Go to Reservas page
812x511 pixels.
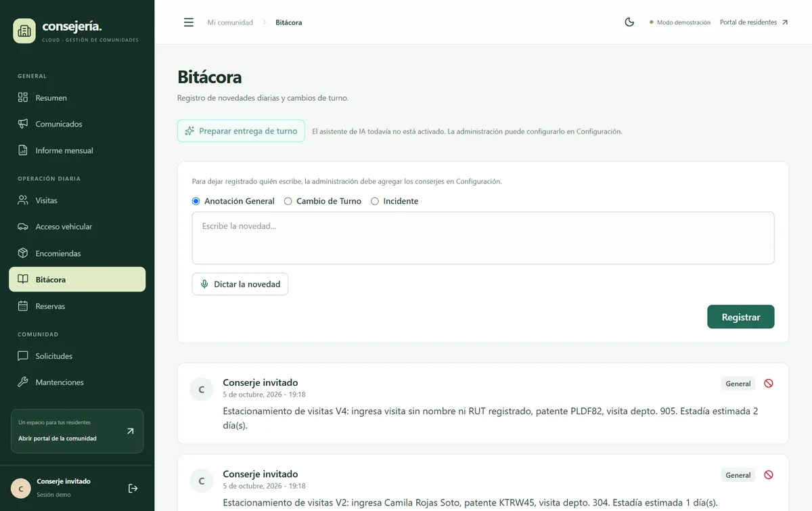pyautogui.click(x=77, y=306)
